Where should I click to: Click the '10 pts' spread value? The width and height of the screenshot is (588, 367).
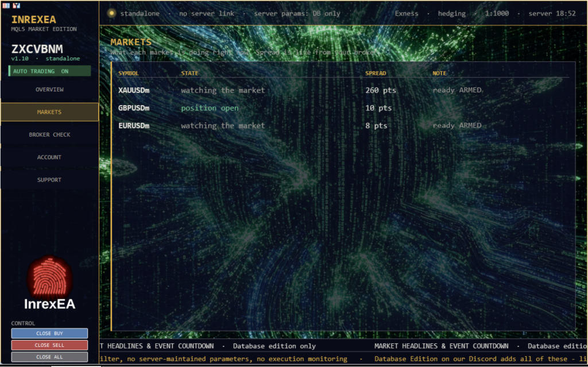[x=378, y=108]
